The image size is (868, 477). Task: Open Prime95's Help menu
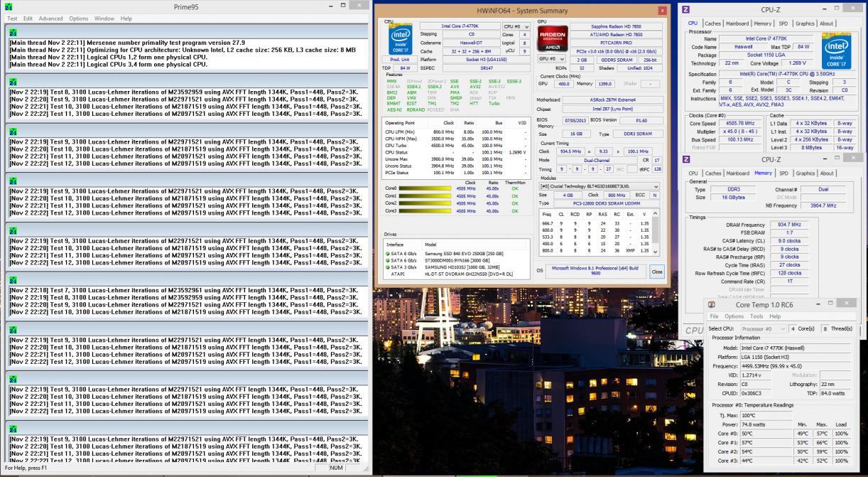pyautogui.click(x=126, y=18)
